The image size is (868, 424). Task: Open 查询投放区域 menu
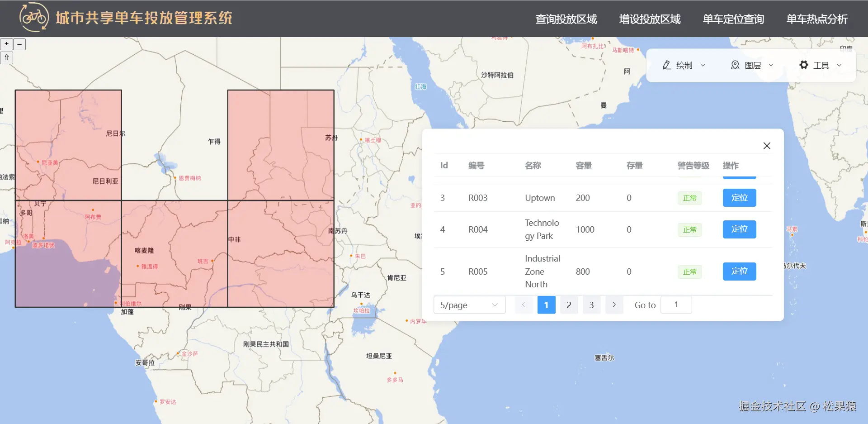566,19
